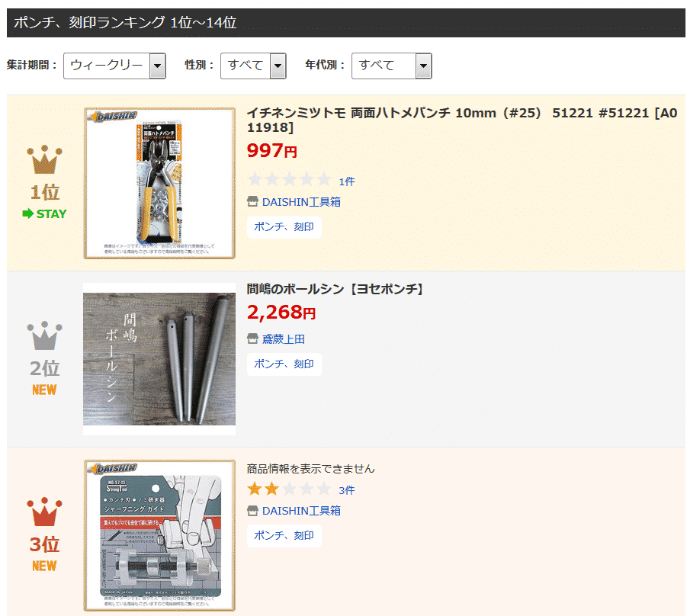687x616 pixels.
Task: Click the bronze crown icon for 3位
Action: tap(44, 512)
